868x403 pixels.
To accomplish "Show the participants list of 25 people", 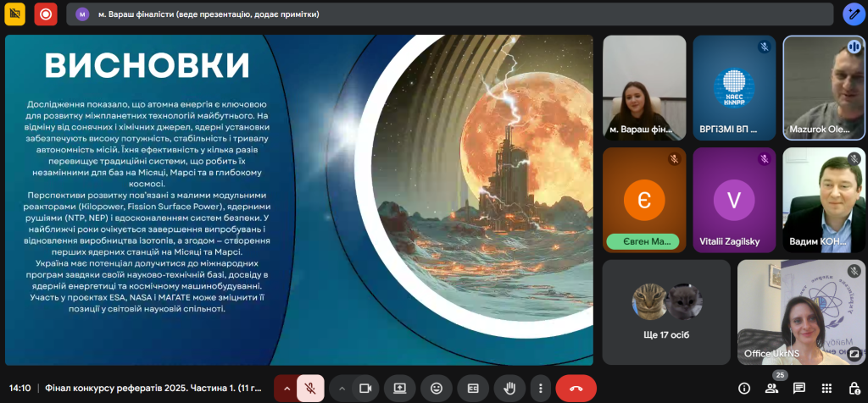I will point(771,388).
